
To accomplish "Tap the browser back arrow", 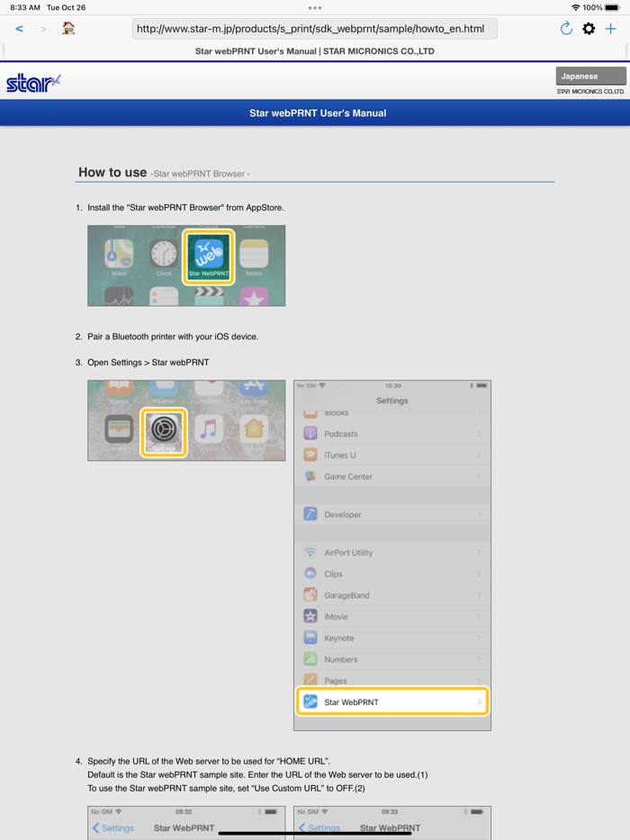I will (x=19, y=29).
